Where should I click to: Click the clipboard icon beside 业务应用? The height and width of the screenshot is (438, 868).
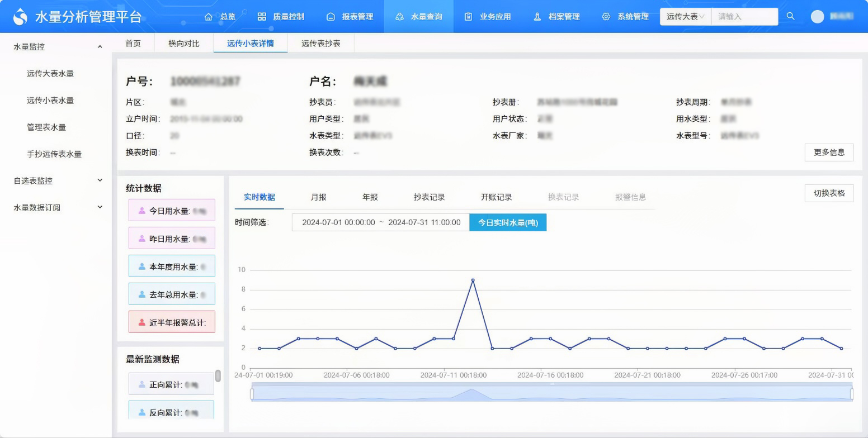(468, 17)
